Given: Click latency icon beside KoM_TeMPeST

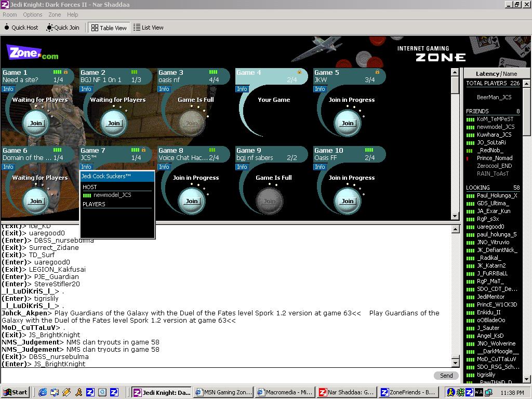Looking at the screenshot, I should [470, 119].
